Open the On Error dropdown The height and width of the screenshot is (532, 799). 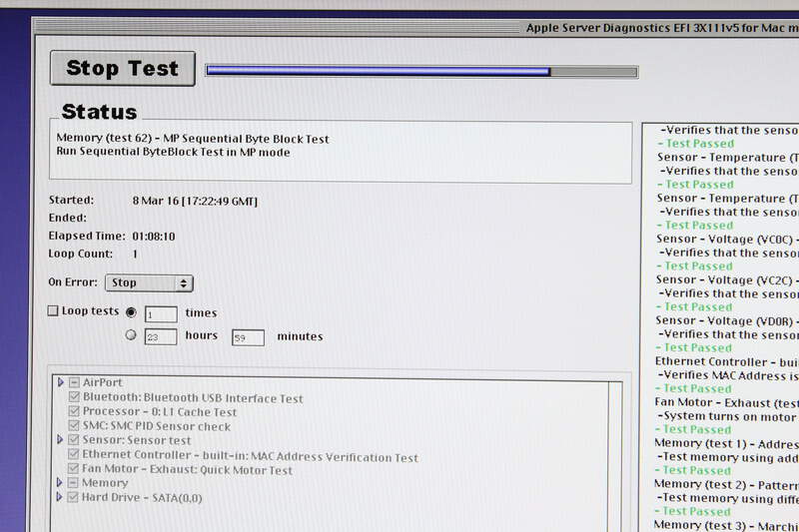pos(151,283)
